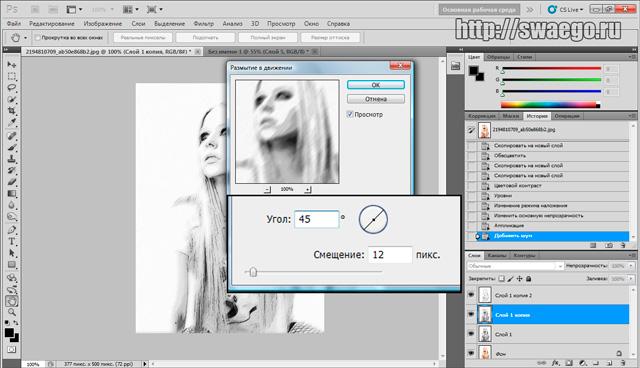
Task: Select the Zoom tool in toolbox
Action: click(11, 313)
